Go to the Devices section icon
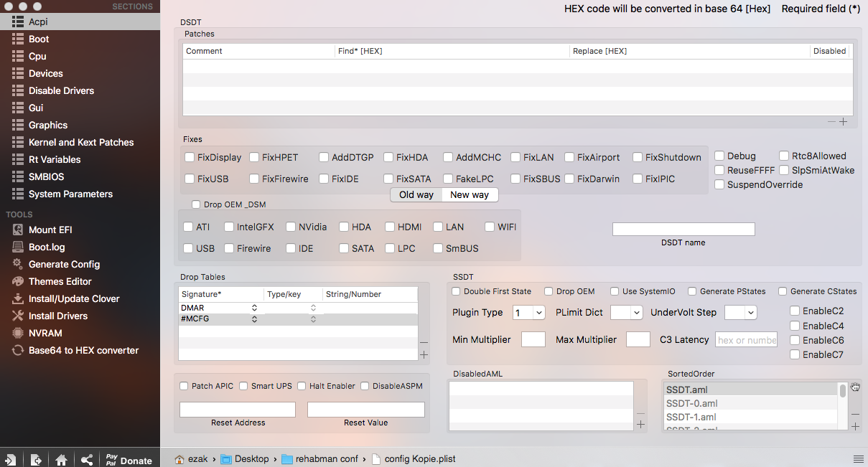Screen dimensions: 868x467 [18, 73]
